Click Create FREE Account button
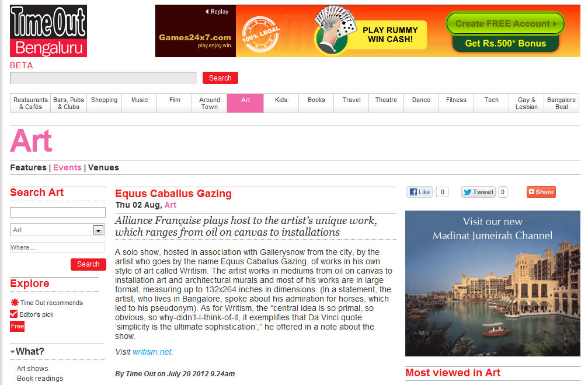This screenshot has width=588, height=385. tap(505, 24)
